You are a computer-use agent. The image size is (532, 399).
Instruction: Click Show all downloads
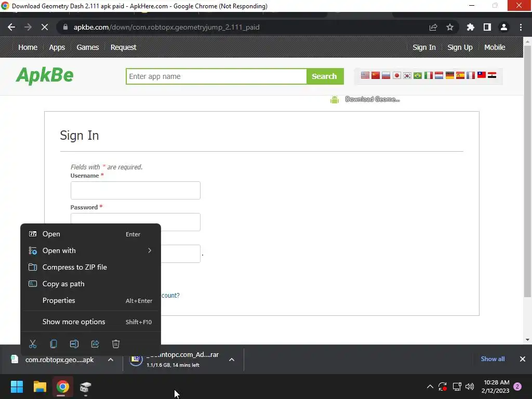tap(493, 358)
